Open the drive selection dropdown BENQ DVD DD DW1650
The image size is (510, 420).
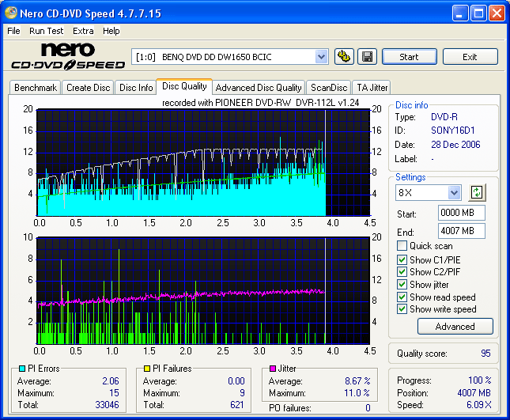point(229,57)
